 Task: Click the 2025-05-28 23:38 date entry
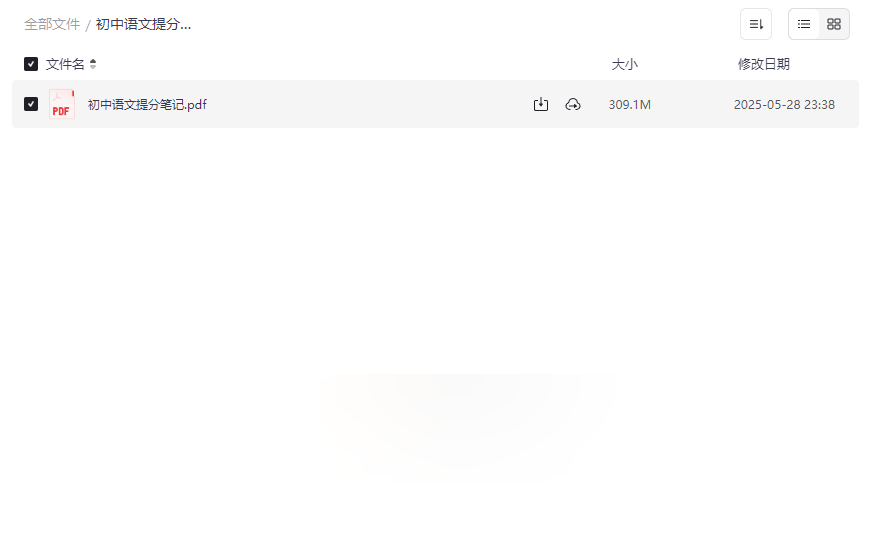784,104
